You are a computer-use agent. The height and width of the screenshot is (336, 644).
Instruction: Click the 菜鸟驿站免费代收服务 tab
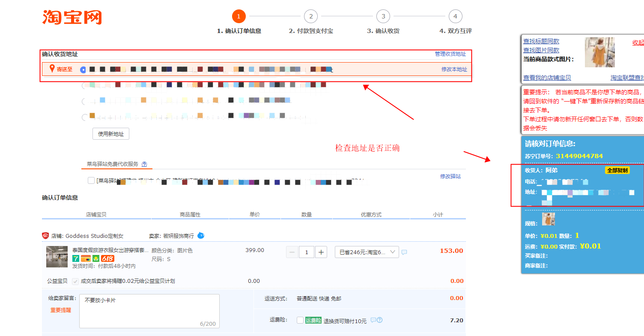click(113, 164)
